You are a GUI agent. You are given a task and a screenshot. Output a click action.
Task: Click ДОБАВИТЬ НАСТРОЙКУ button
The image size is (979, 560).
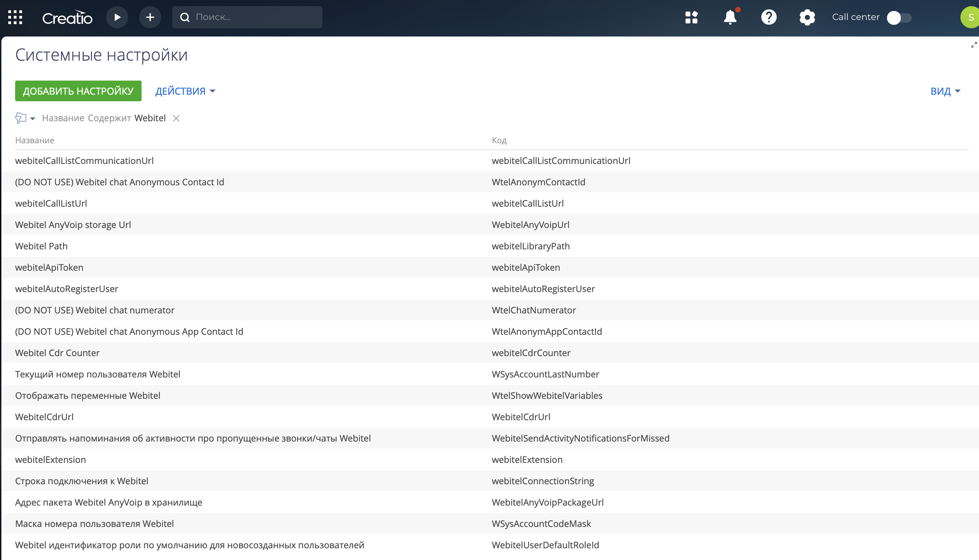pyautogui.click(x=78, y=91)
